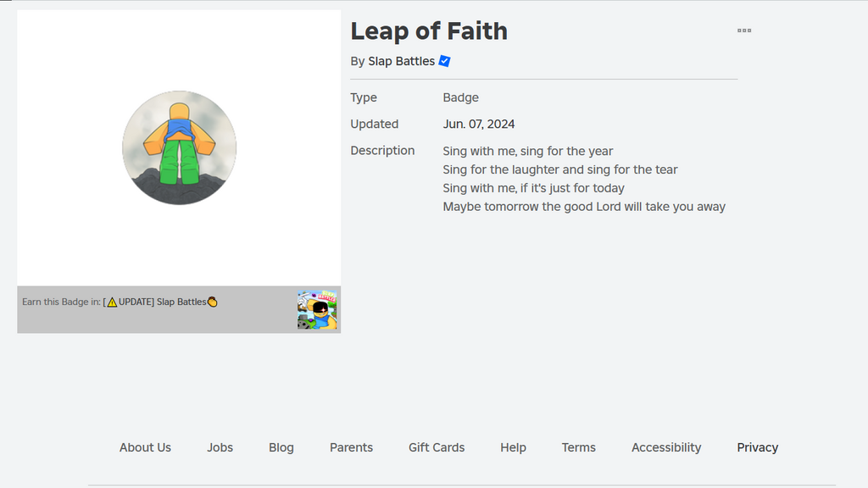Open the Slap Battles game thumbnail image
The height and width of the screenshot is (488, 868).
tap(318, 309)
